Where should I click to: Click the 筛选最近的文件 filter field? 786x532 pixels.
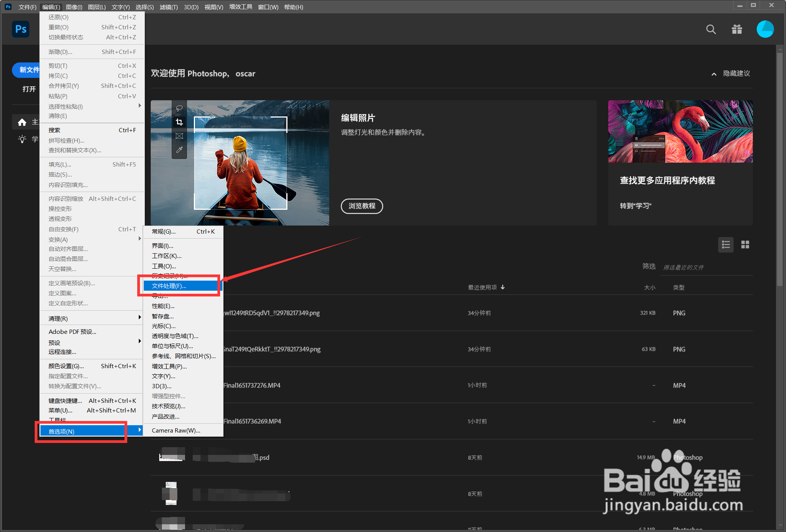(705, 267)
